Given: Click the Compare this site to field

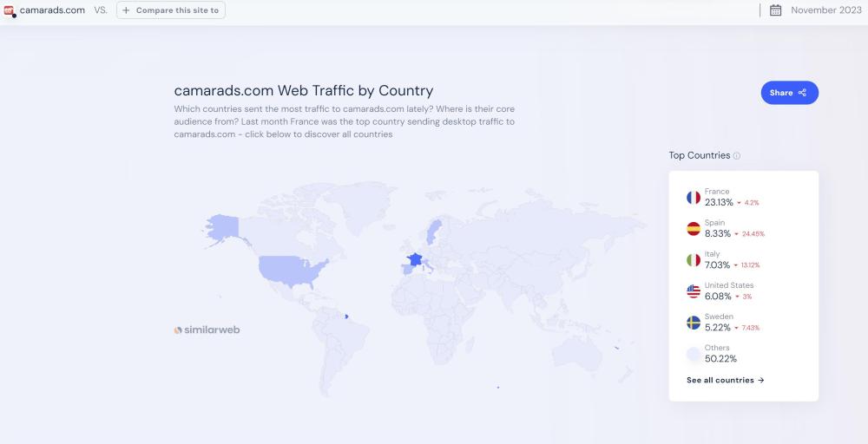Looking at the screenshot, I should (x=171, y=10).
